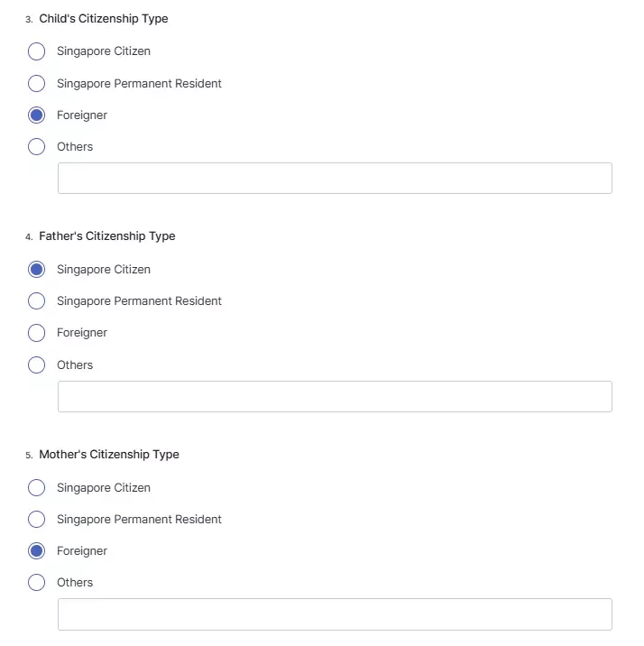This screenshot has height=646, width=644.
Task: Choose Singapore Permanent Resident for the father
Action: (x=36, y=300)
